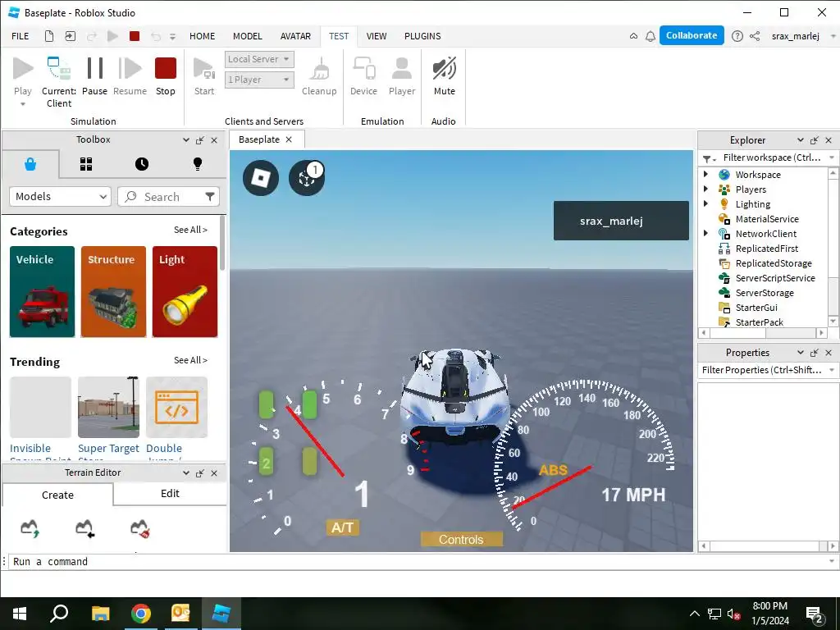Viewport: 840px width, 630px height.
Task: Open the Structure category card
Action: coord(113,291)
